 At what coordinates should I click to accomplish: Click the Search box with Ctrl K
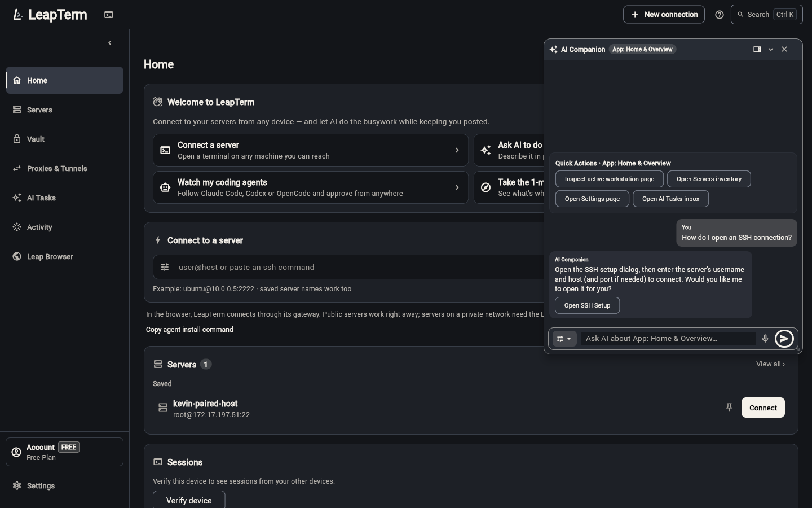(767, 15)
